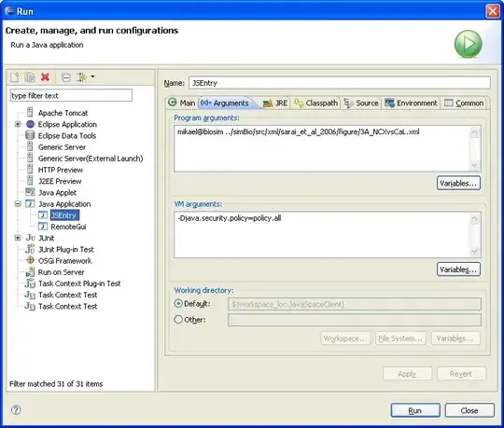Click the Duplicate launch configuration icon

coord(30,77)
